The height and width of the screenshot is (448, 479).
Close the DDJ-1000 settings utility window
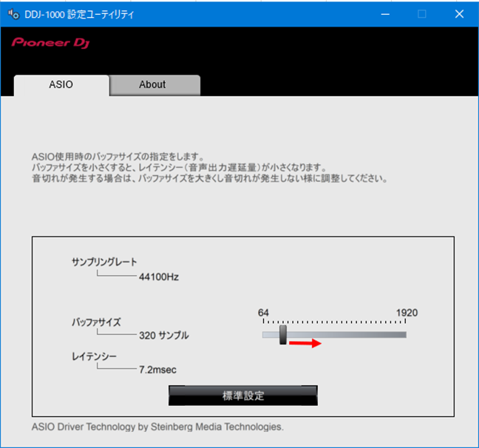pos(459,14)
